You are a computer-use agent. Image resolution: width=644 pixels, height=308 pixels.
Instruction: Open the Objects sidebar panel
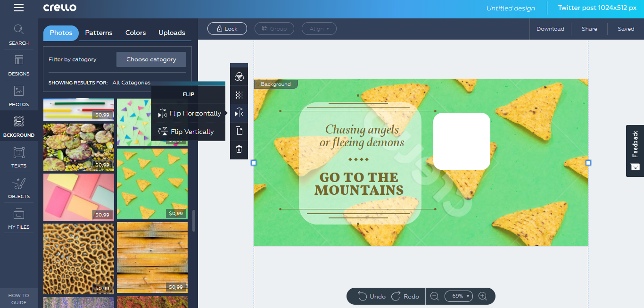pos(19,188)
